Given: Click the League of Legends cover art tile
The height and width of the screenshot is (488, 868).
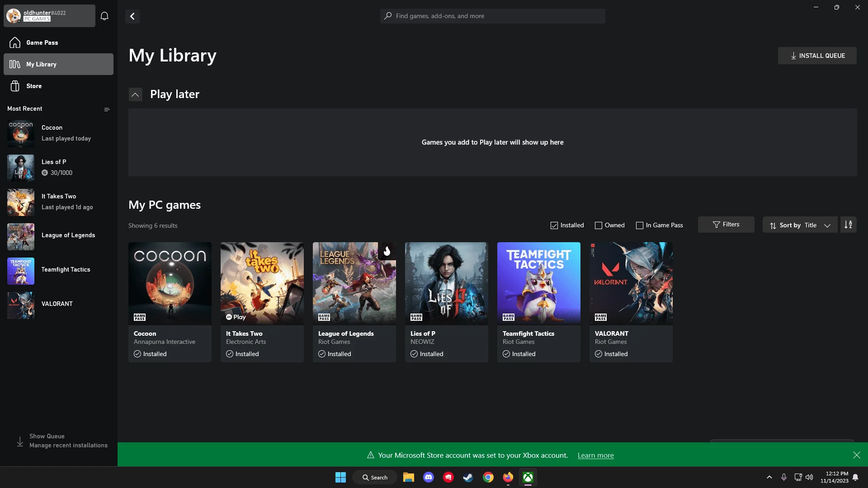Looking at the screenshot, I should 354,283.
